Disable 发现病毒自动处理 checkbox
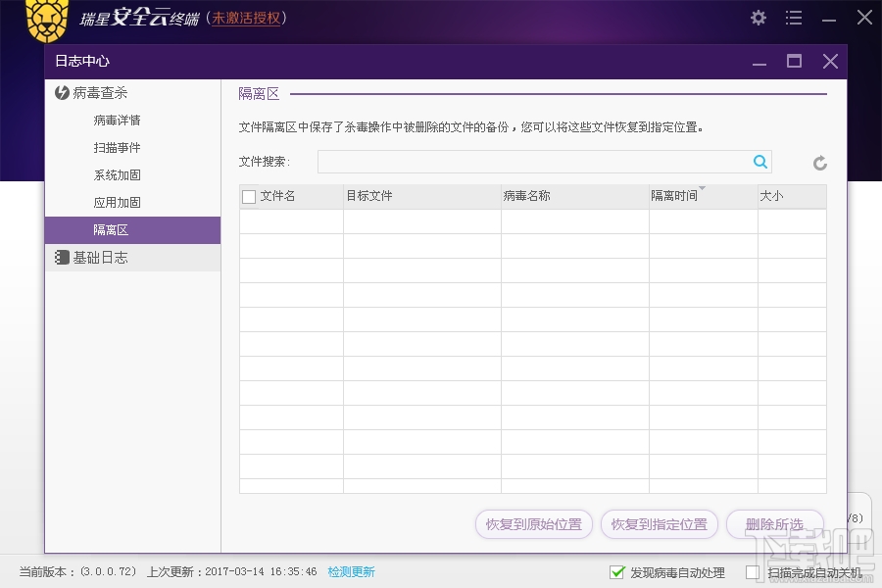Viewport: 882px width, 588px height. [x=617, y=572]
